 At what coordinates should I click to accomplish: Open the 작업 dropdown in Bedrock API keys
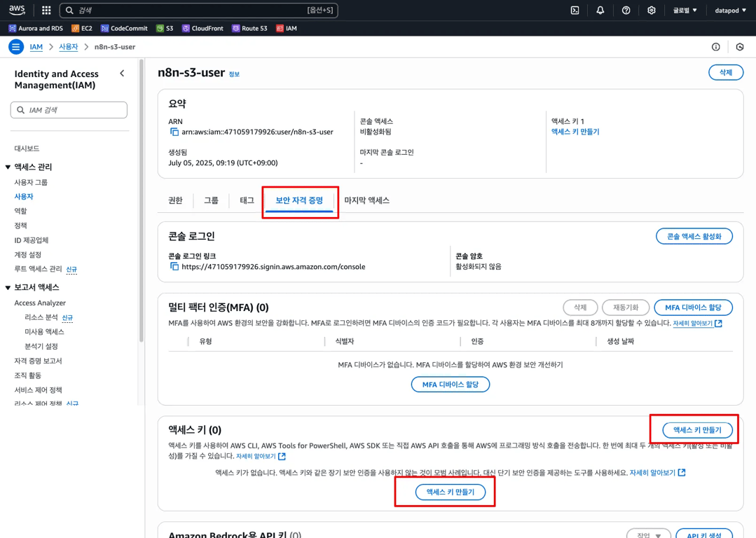point(649,534)
